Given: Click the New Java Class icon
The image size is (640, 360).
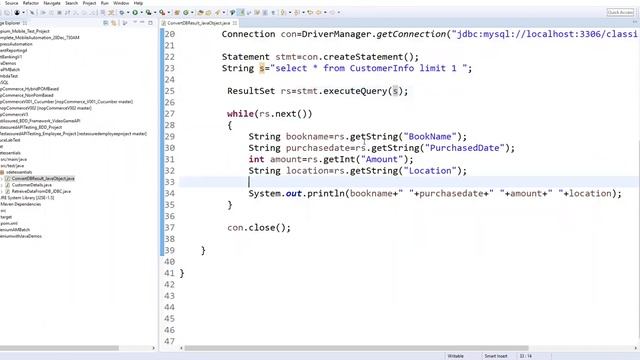Looking at the screenshot, I should coord(186,12).
